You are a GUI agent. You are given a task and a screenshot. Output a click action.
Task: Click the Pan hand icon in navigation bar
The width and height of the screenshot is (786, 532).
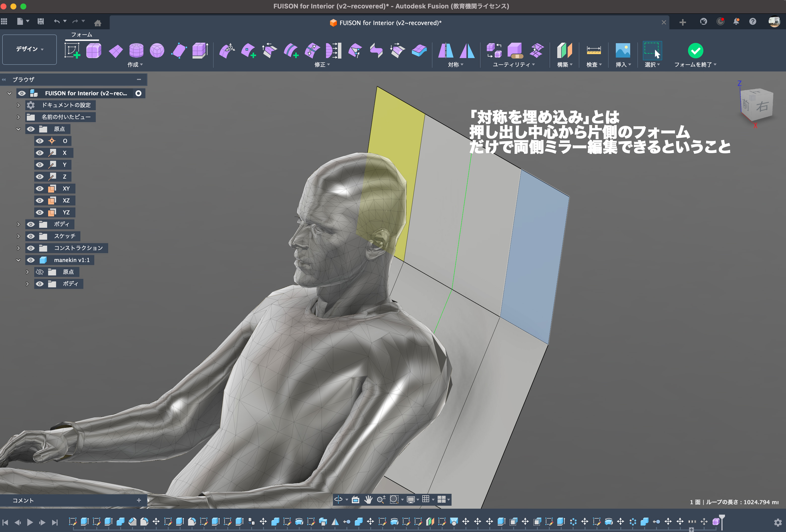(x=368, y=499)
